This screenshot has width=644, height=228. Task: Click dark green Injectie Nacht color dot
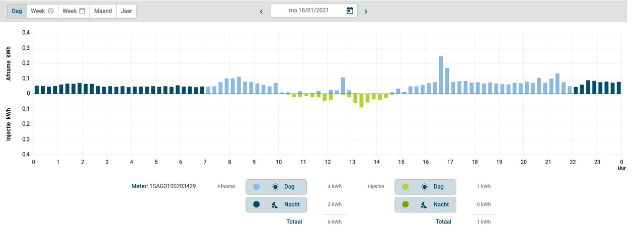pos(406,204)
